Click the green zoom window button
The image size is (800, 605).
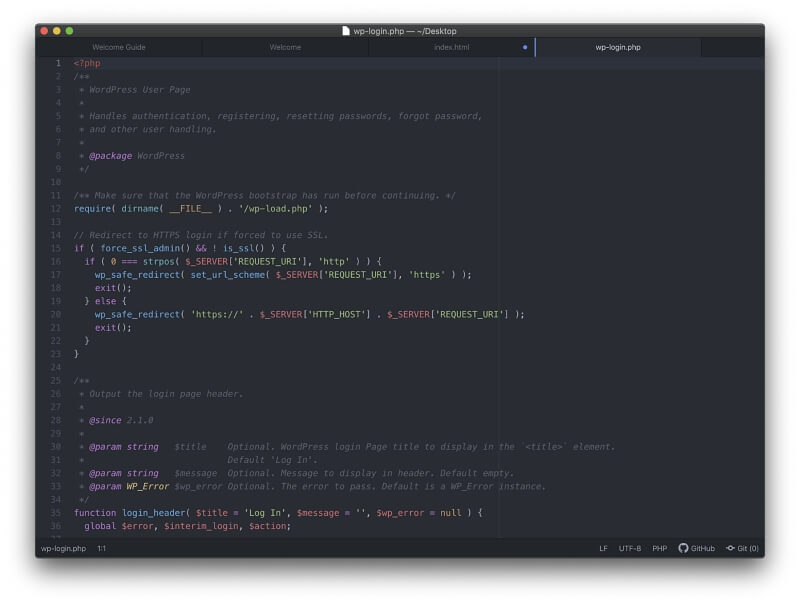point(69,31)
